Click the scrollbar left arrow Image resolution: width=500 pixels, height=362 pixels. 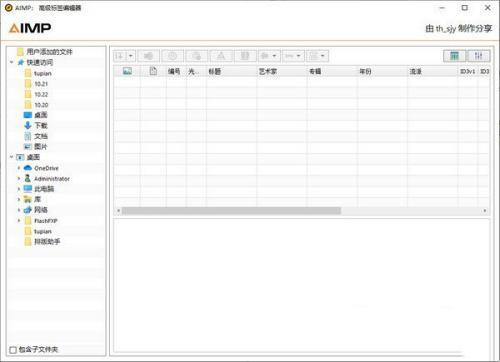[118, 211]
